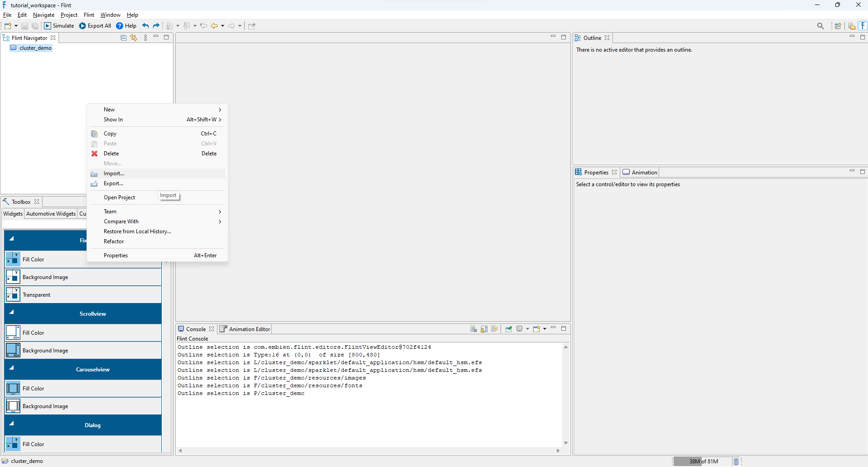Click the search magnifier icon
The width and height of the screenshot is (868, 467).
820,26
